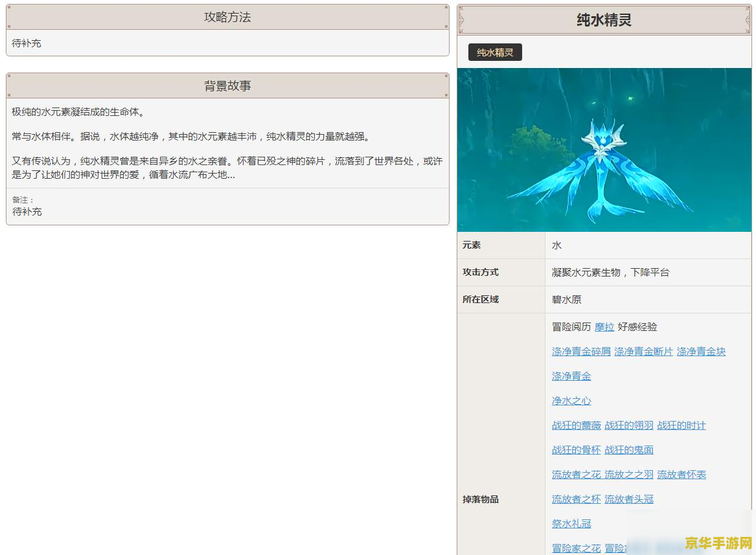
Task: Open the 涤净青金 link
Action: tap(571, 376)
